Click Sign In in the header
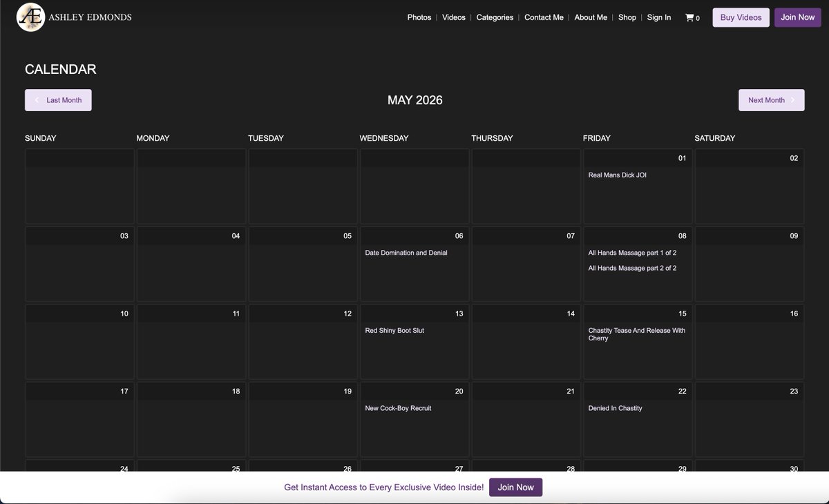829x504 pixels. click(659, 17)
